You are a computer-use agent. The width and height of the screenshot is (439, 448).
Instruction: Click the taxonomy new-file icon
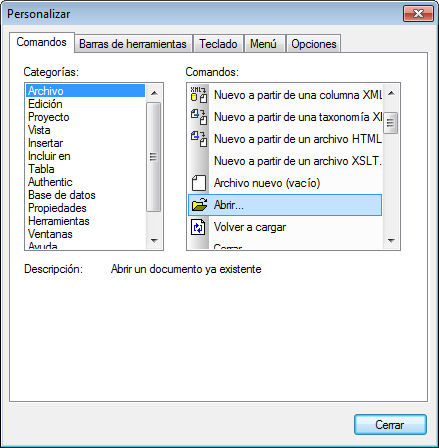click(x=199, y=117)
